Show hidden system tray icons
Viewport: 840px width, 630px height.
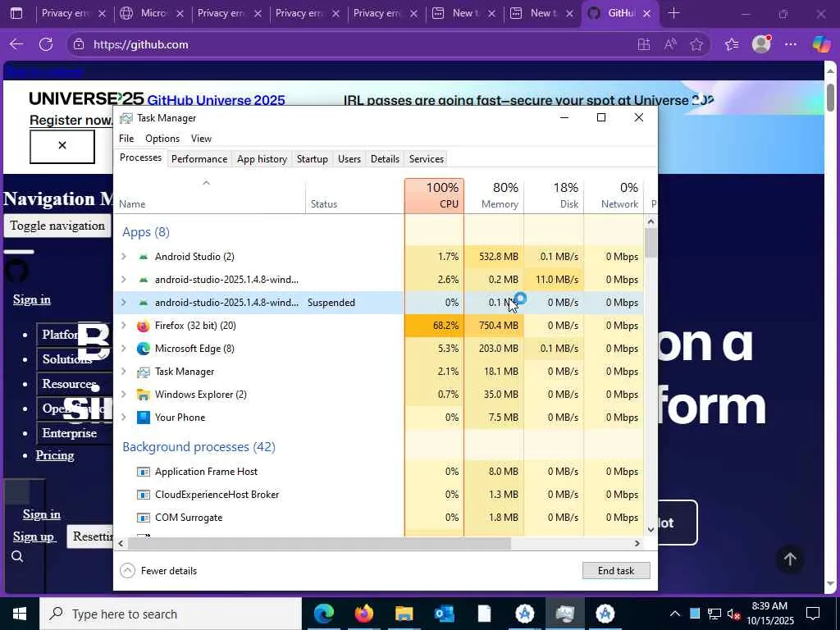pos(675,614)
